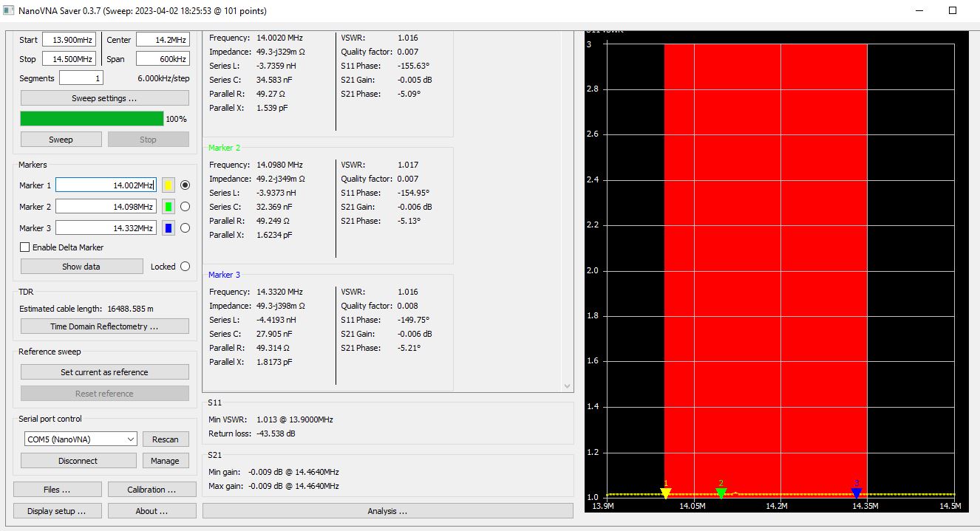Click the Marker 1 frequency input field
The image size is (980, 531).
[106, 185]
